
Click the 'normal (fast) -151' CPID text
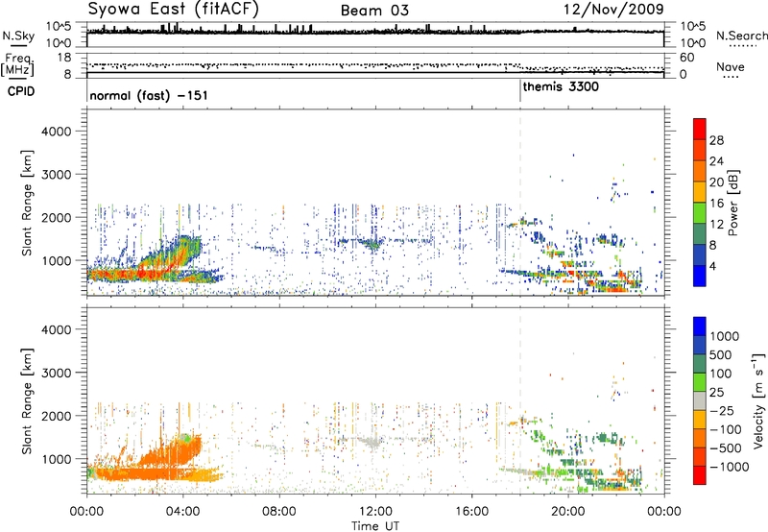coord(149,95)
